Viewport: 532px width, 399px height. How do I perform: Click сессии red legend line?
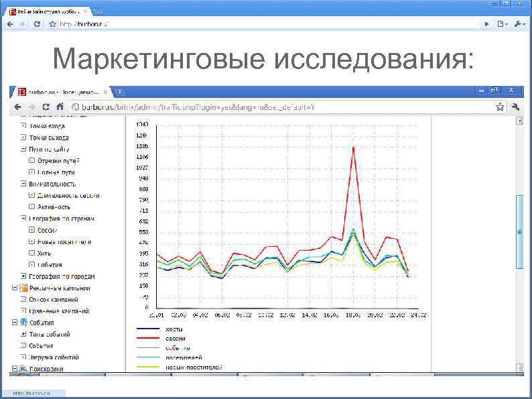(148, 338)
